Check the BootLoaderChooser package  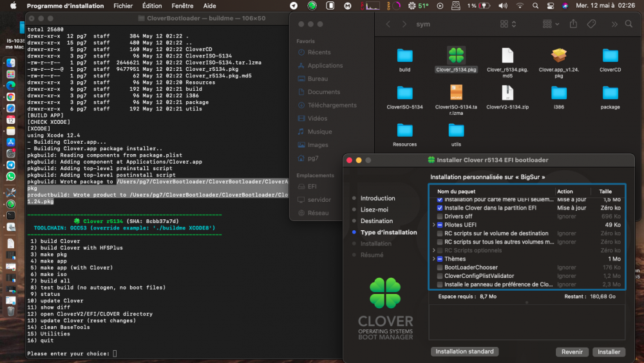(439, 267)
